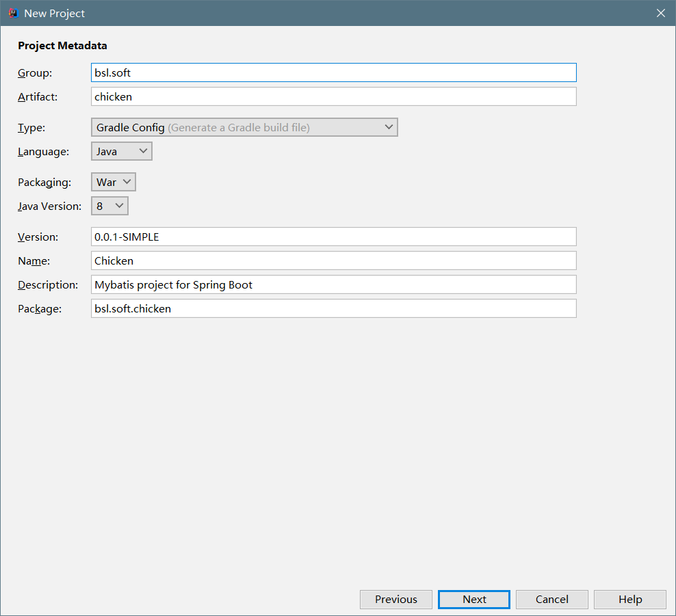Open the Type dropdown showing Gradle Config
The height and width of the screenshot is (616, 676).
[x=244, y=127]
